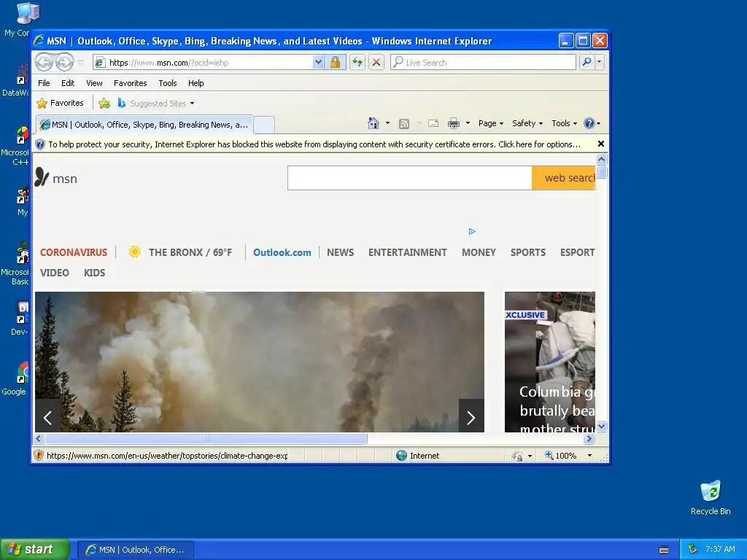Click the orange web search button
This screenshot has width=747, height=560.
pos(564,178)
